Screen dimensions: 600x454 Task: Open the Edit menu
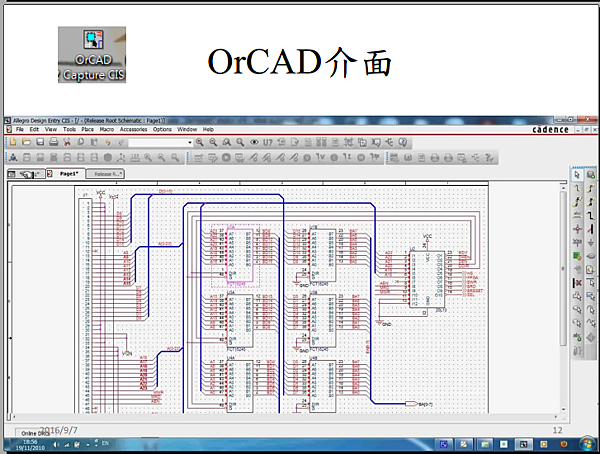tap(34, 129)
